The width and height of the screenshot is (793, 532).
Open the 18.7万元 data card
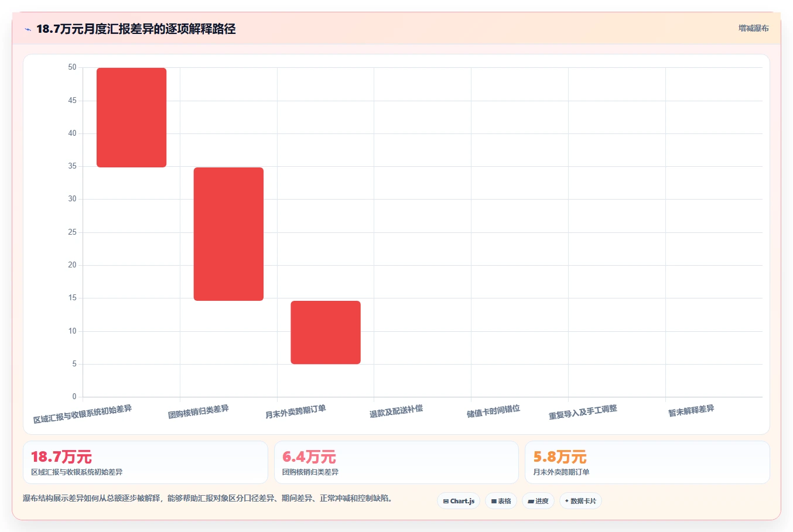pyautogui.click(x=145, y=462)
